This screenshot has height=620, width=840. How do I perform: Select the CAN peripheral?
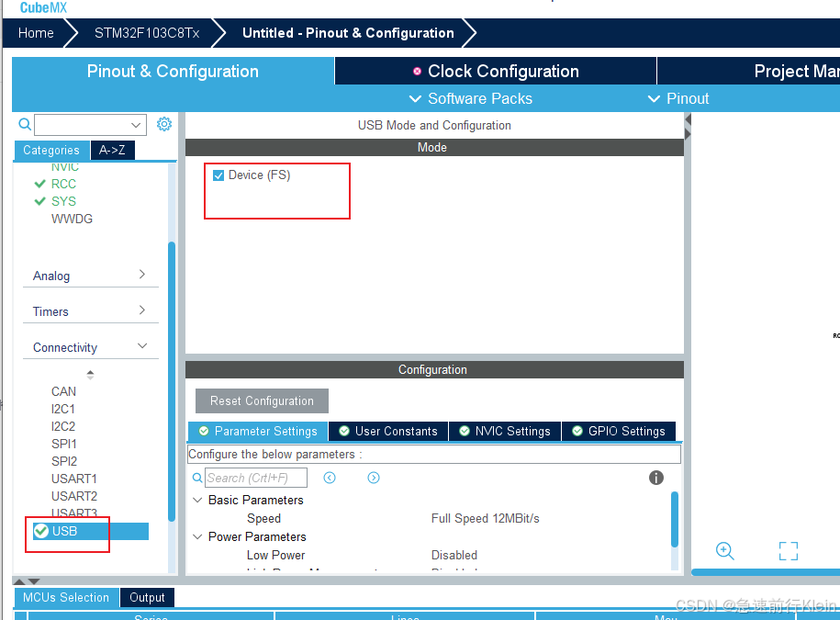(63, 391)
